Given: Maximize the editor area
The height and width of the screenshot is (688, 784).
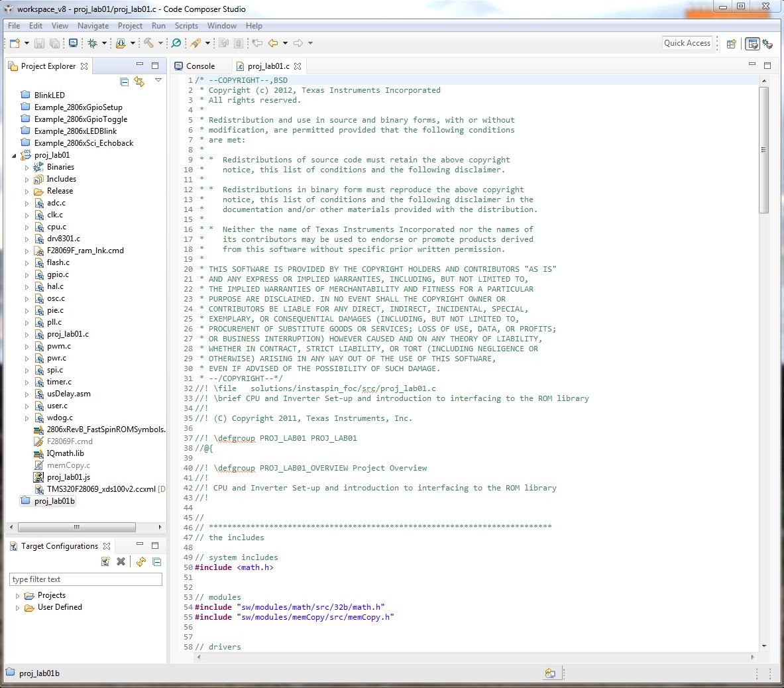Looking at the screenshot, I should tap(767, 65).
